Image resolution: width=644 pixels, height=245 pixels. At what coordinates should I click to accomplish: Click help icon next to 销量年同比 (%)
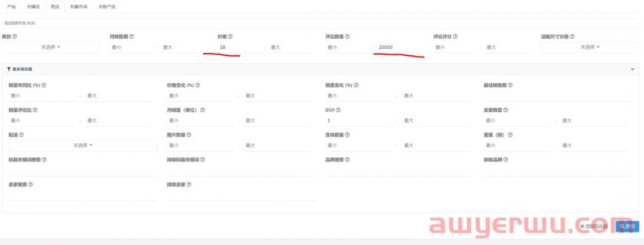[x=44, y=86]
